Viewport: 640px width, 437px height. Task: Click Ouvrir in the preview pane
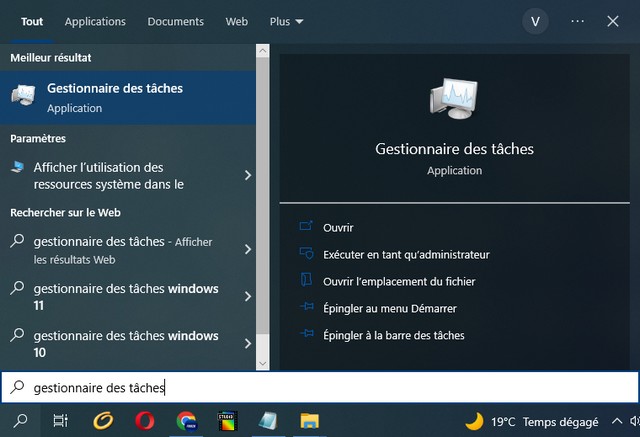[x=338, y=228]
